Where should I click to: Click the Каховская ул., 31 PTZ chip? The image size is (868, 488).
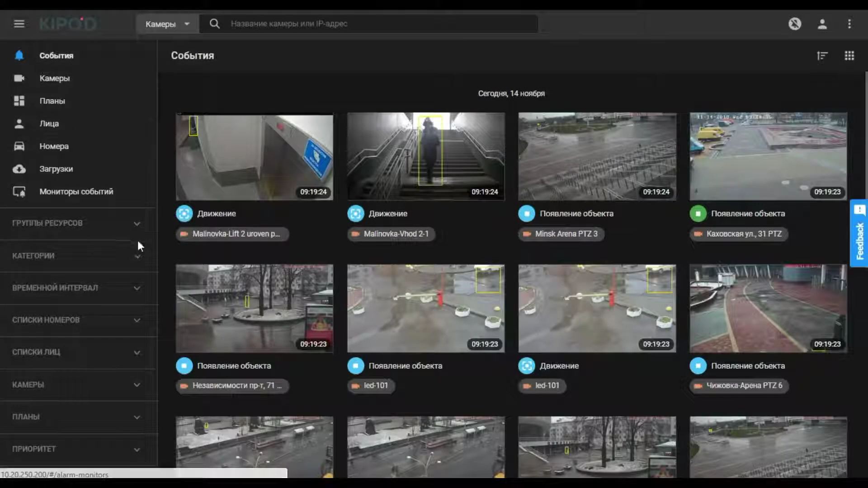pyautogui.click(x=739, y=234)
